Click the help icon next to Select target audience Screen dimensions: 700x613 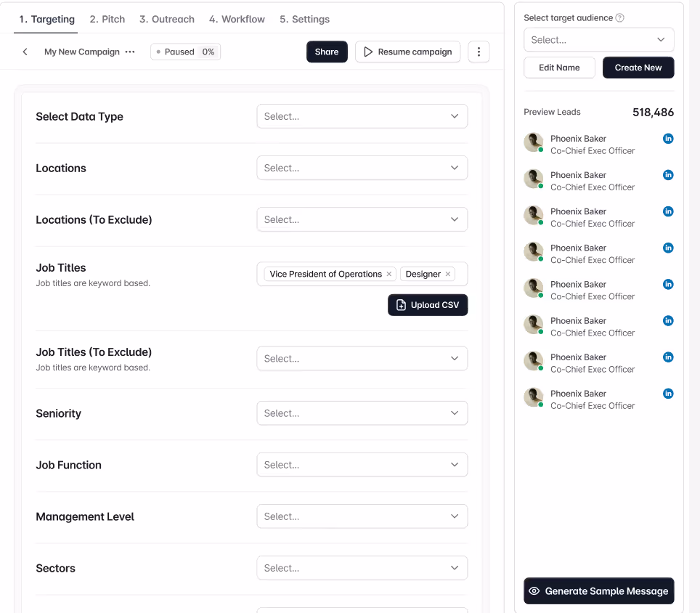619,18
